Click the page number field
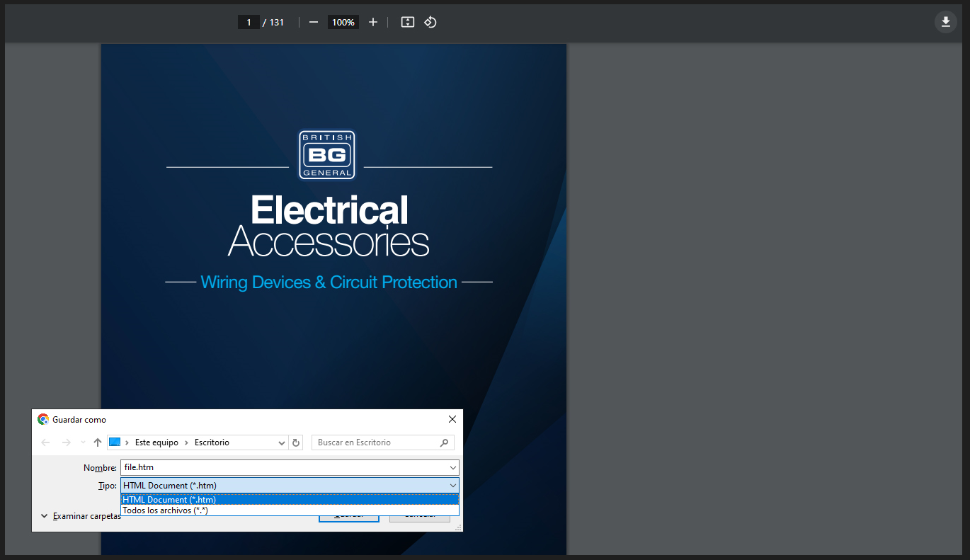Image resolution: width=970 pixels, height=560 pixels. point(249,22)
